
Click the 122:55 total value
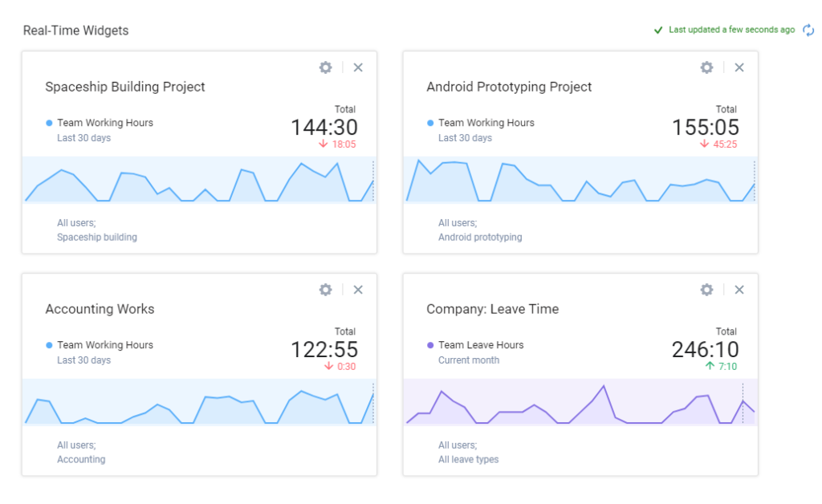pyautogui.click(x=324, y=349)
